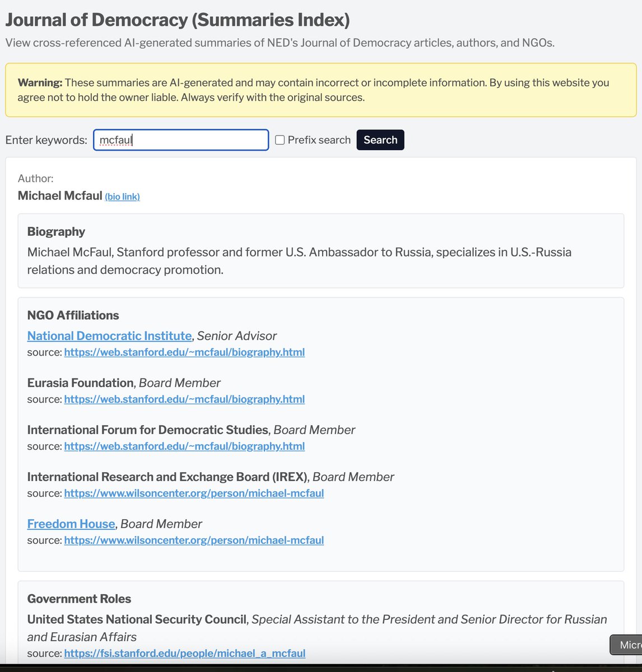Open the National Democratic Institute link
Screen dimensions: 642x672
pos(109,336)
